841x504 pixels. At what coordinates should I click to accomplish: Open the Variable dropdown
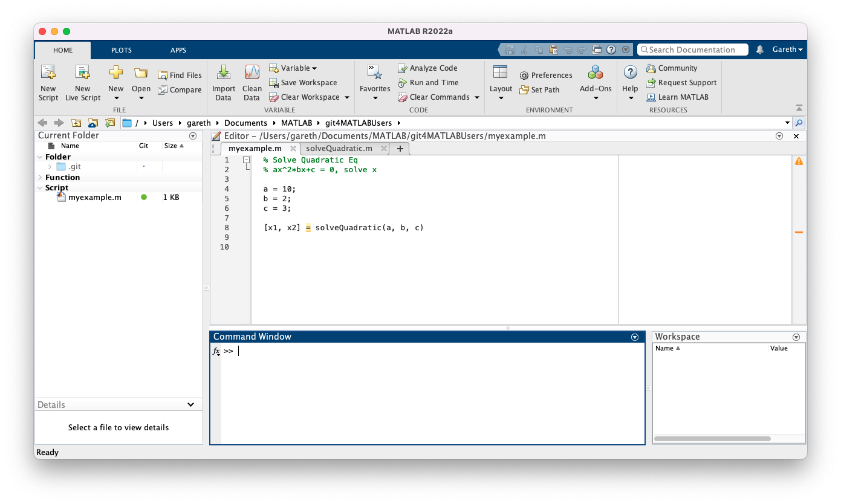click(293, 68)
